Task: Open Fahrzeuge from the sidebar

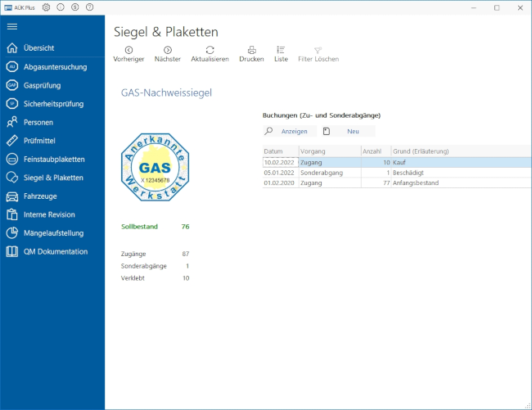Action: [41, 196]
